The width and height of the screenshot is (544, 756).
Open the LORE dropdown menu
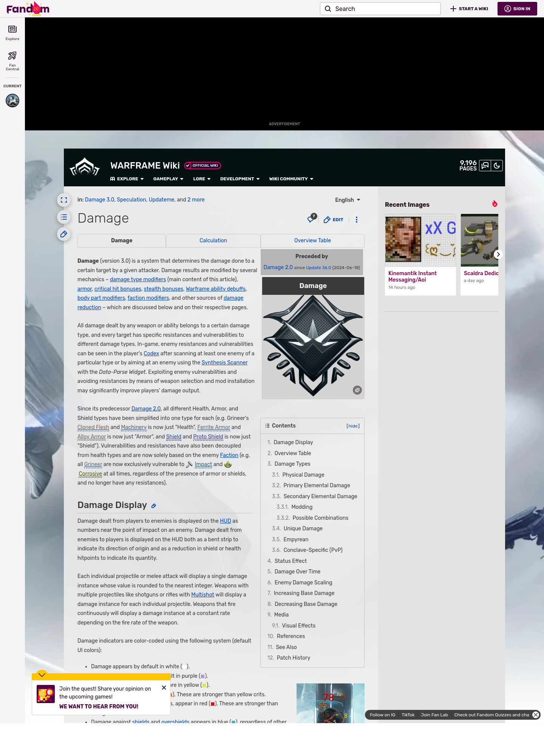coord(202,179)
